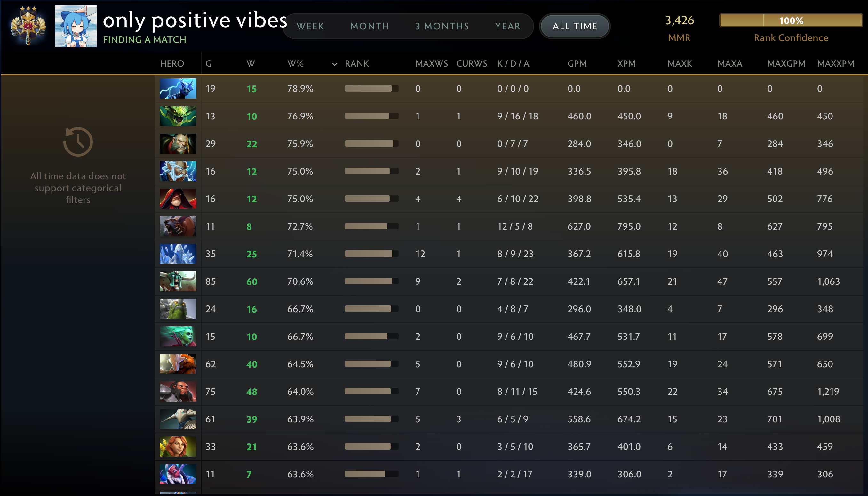Select the hero portrait with 35 games
This screenshot has width=868, height=496.
tap(178, 254)
